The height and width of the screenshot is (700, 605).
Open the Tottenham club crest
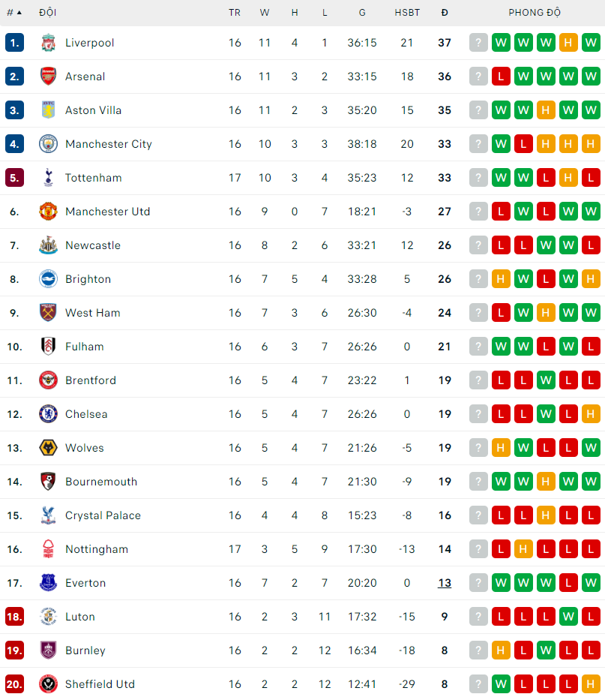coord(47,178)
